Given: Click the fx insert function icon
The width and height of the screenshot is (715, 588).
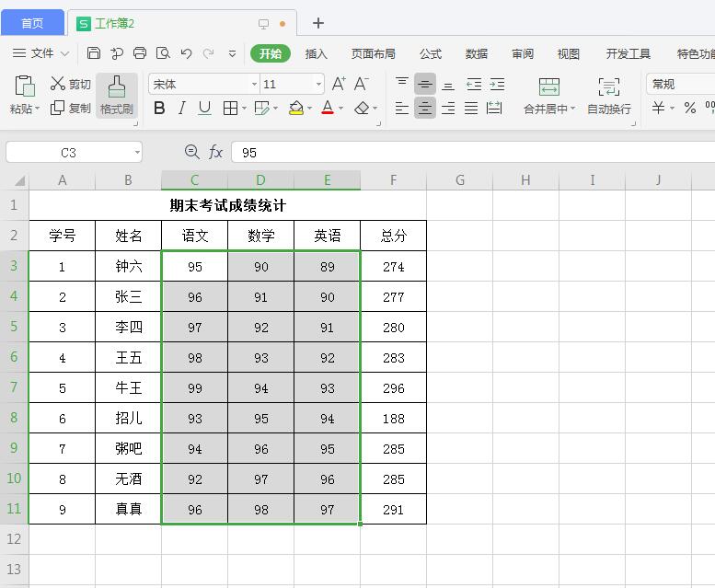Looking at the screenshot, I should [215, 152].
